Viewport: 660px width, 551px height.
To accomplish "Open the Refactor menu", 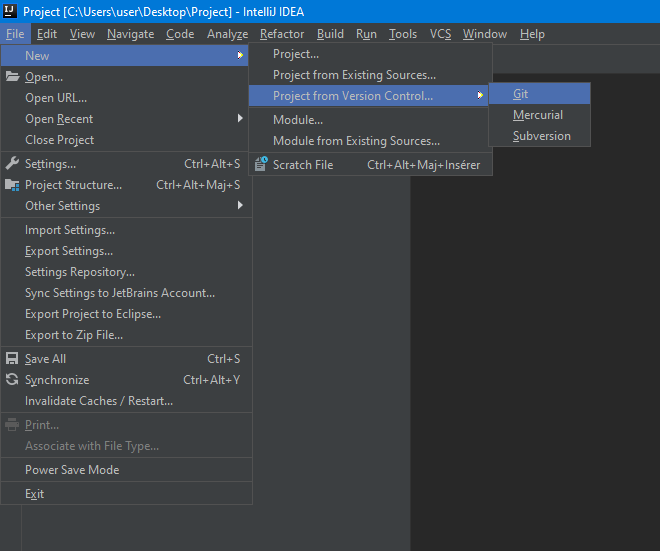I will pyautogui.click(x=282, y=34).
